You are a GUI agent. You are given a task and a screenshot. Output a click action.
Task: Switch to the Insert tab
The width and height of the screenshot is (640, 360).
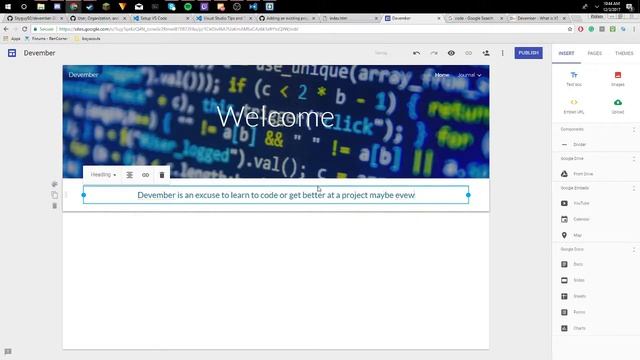tap(566, 53)
